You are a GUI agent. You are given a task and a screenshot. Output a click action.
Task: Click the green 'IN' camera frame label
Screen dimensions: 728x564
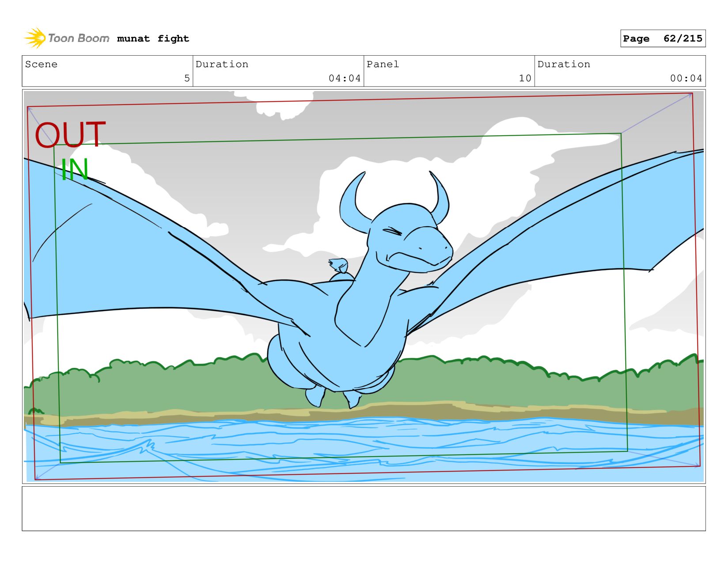click(x=75, y=169)
